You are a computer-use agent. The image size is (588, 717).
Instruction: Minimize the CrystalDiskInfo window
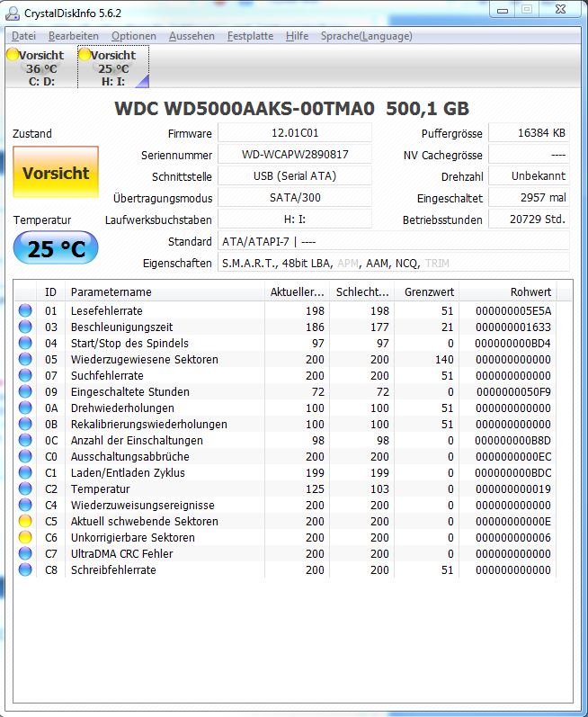pos(503,10)
